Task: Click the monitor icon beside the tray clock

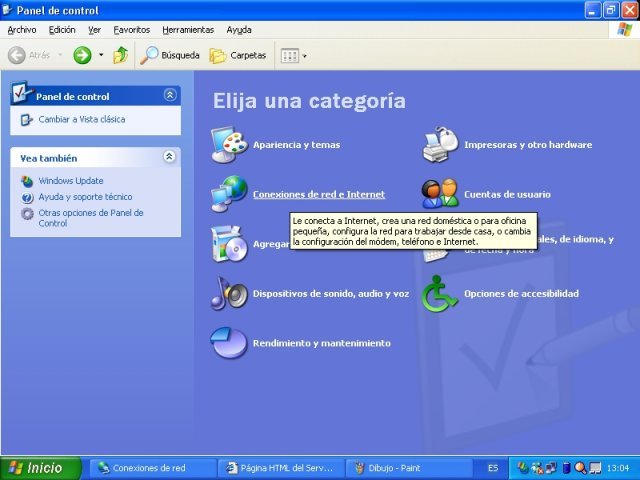Action: click(595, 468)
